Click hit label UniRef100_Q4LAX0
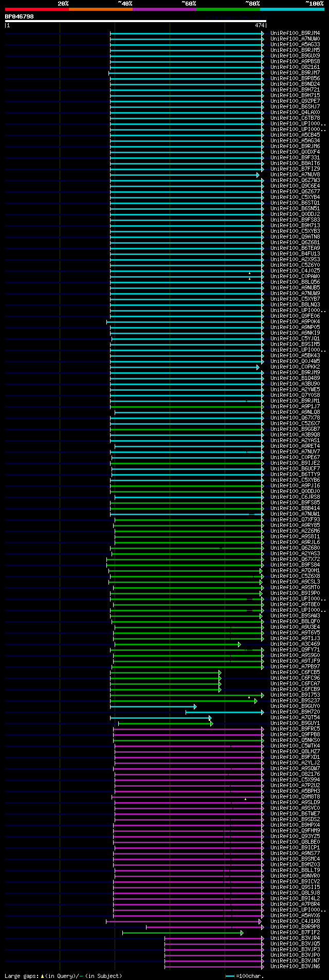This screenshot has height=980, width=329. [x=295, y=113]
